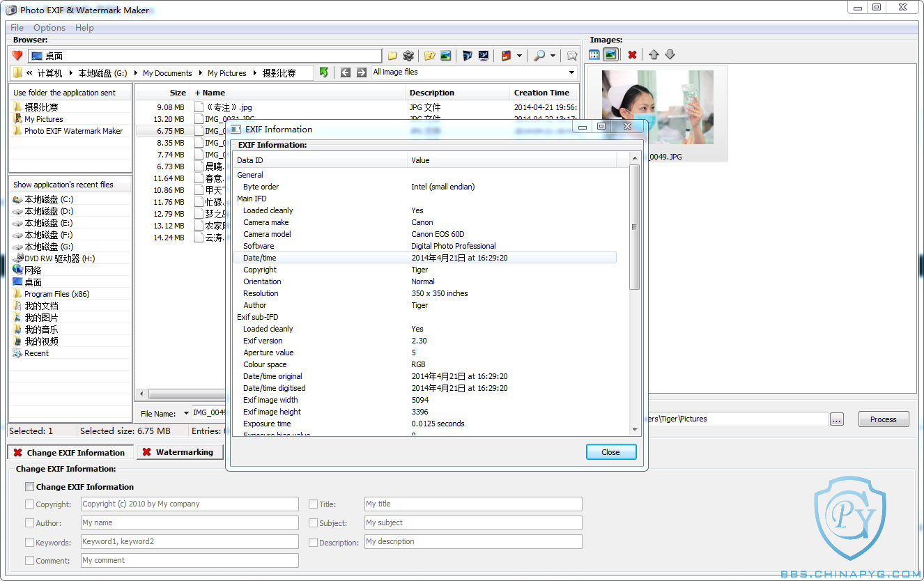Tick the Author checkbox
924x581 pixels.
[x=29, y=522]
